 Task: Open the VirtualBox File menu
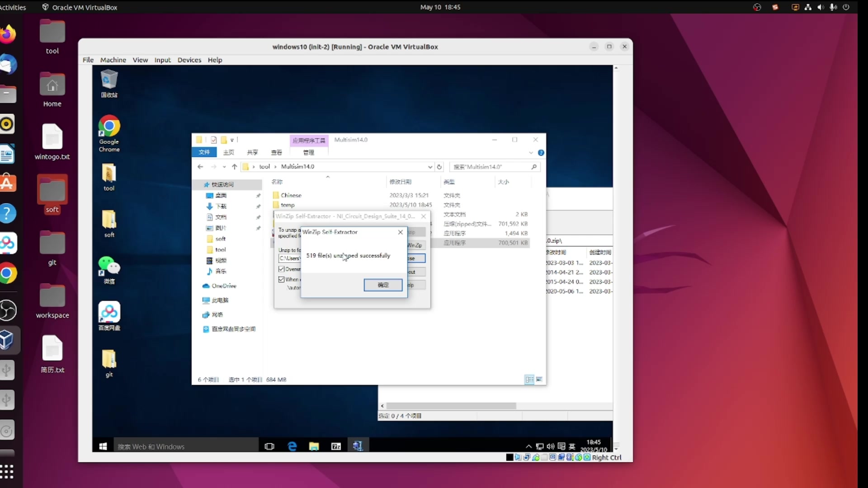coord(88,60)
